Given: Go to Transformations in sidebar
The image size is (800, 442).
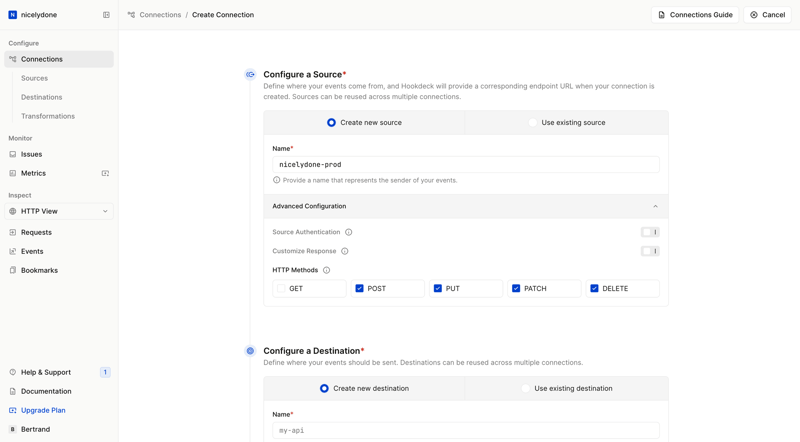Looking at the screenshot, I should pyautogui.click(x=48, y=116).
